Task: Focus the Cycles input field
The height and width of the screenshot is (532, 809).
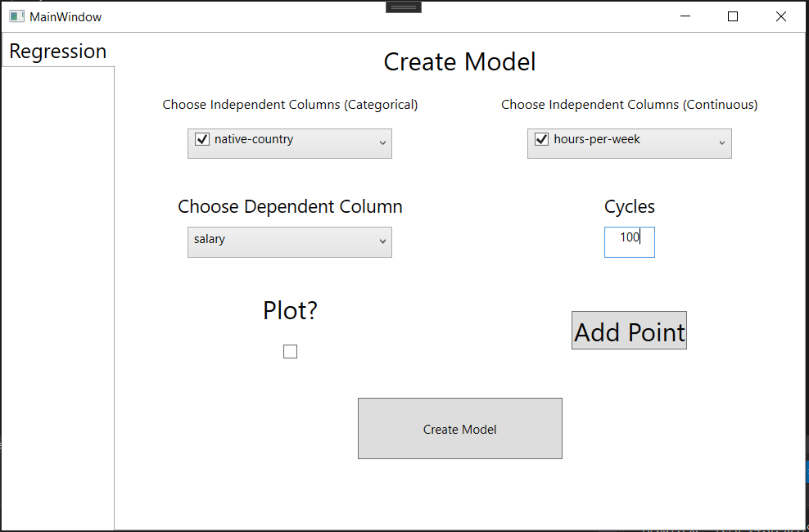Action: 629,242
